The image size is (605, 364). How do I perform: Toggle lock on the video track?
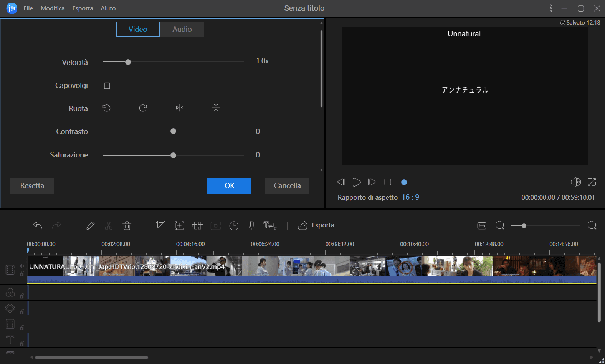22,274
